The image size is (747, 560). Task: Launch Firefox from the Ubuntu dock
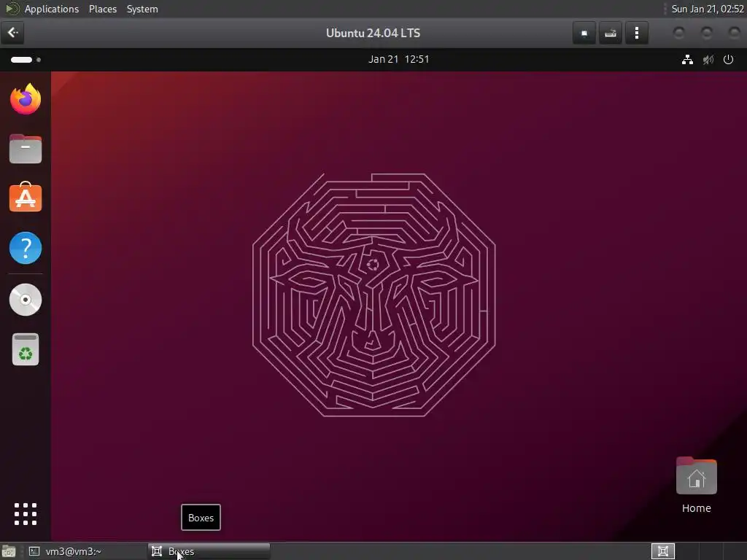26,99
